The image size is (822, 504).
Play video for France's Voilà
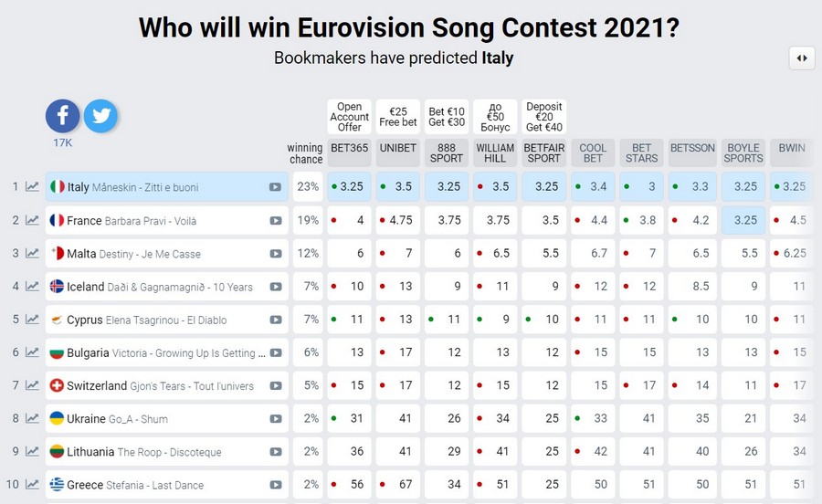(275, 221)
